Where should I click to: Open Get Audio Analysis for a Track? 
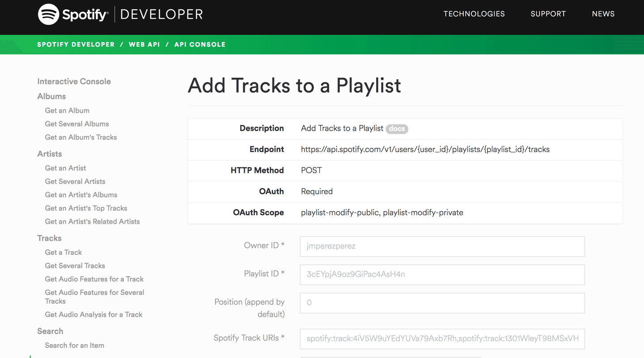[93, 315]
